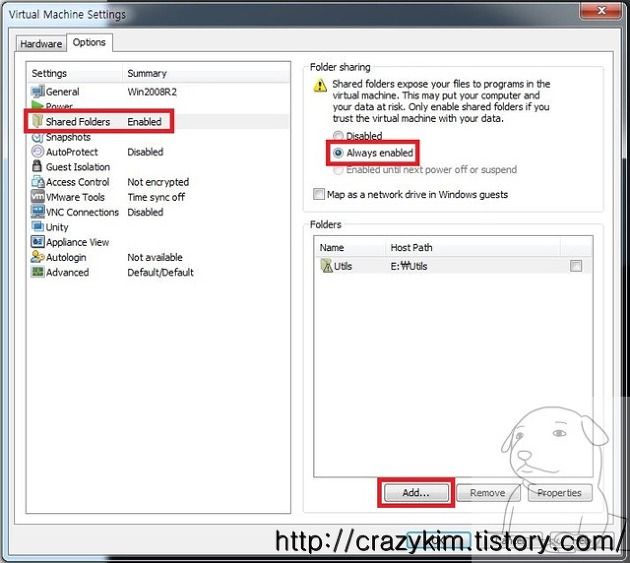Click the Access Control icon

point(37,182)
